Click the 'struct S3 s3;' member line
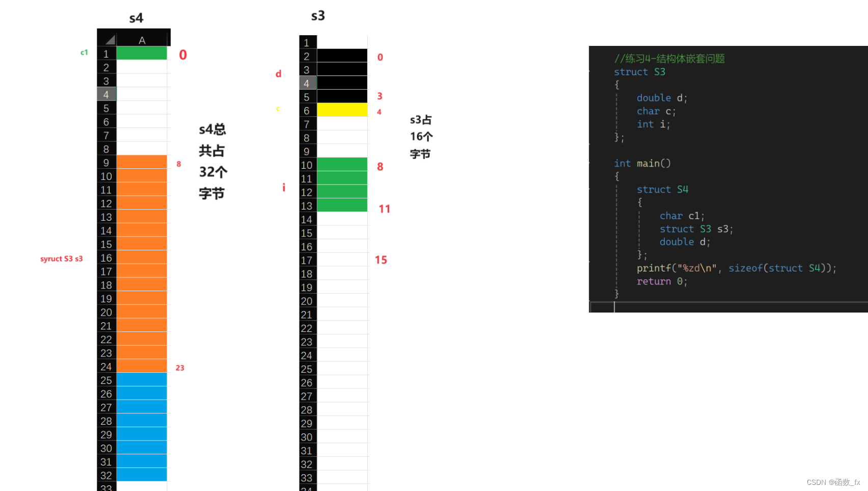Image resolution: width=868 pixels, height=491 pixels. (x=697, y=229)
